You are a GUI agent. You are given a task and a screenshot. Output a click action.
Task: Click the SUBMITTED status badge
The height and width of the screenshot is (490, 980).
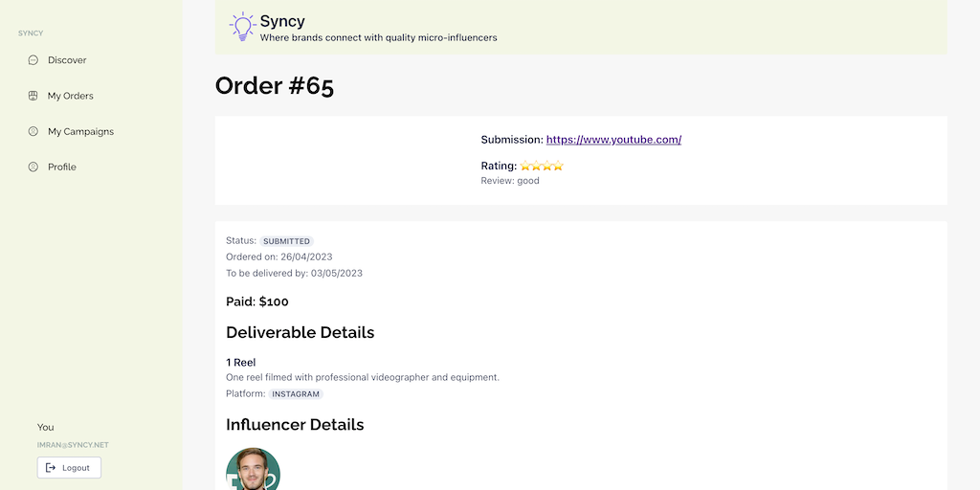click(287, 241)
